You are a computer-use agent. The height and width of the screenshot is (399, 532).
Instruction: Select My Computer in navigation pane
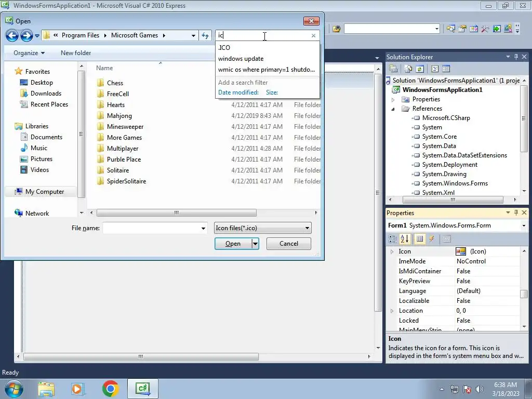point(39,192)
